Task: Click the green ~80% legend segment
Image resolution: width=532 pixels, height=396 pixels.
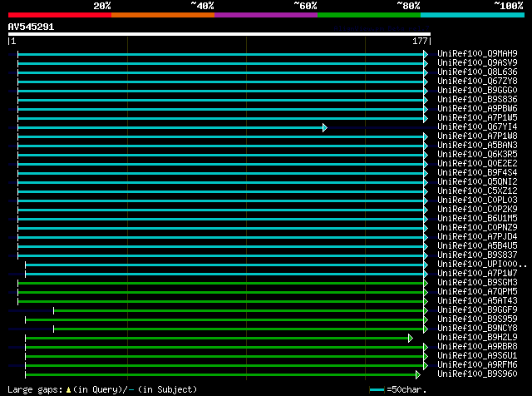Action: click(x=369, y=15)
